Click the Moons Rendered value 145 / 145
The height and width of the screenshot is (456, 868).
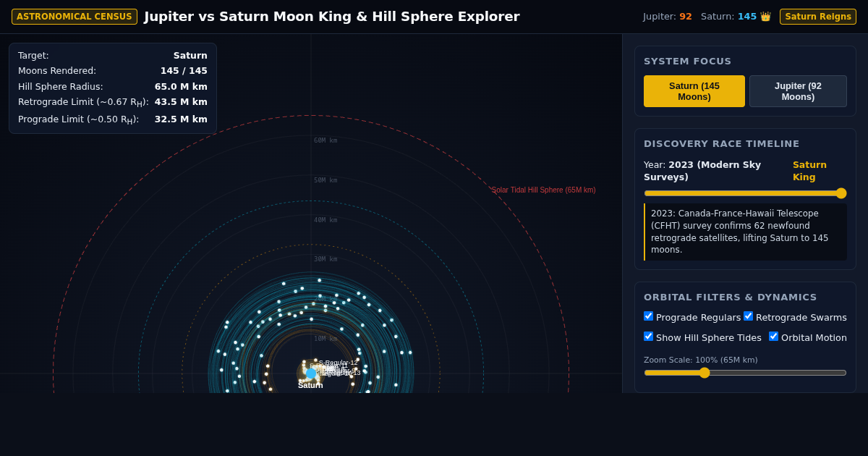point(184,71)
